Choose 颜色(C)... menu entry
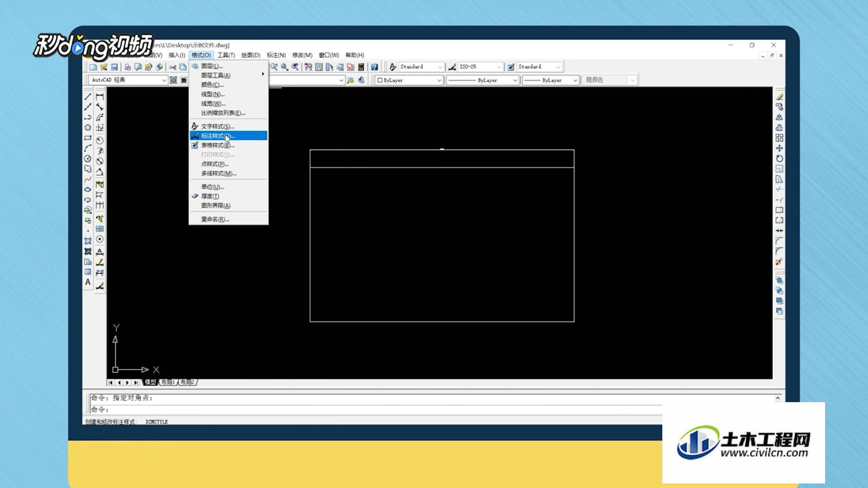Image resolution: width=868 pixels, height=488 pixels. tap(228, 85)
